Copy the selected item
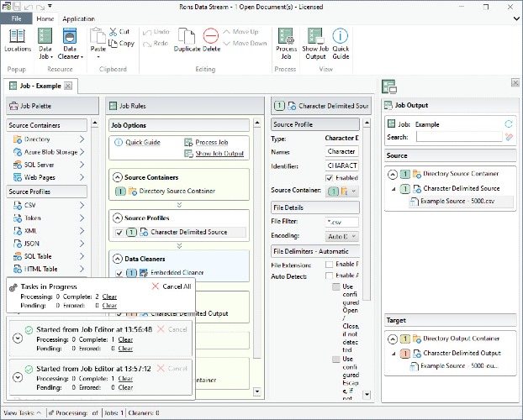523x420 pixels. pyautogui.click(x=121, y=44)
